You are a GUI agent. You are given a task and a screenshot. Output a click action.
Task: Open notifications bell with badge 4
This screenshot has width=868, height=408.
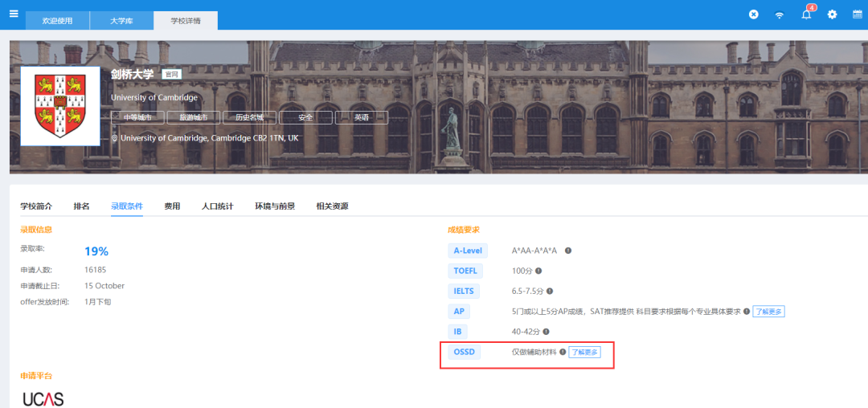[807, 14]
